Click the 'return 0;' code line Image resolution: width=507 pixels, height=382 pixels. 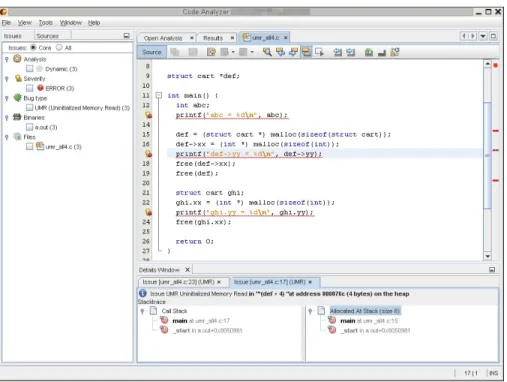tap(195, 241)
